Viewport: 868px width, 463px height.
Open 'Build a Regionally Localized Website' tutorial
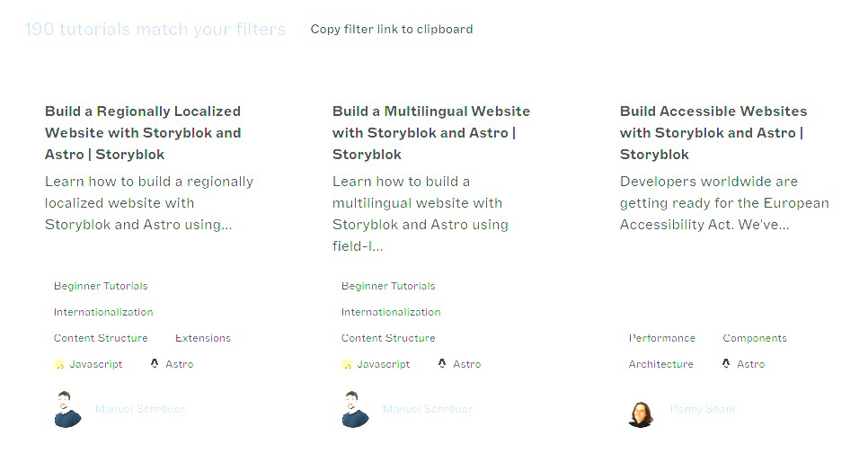(x=143, y=133)
